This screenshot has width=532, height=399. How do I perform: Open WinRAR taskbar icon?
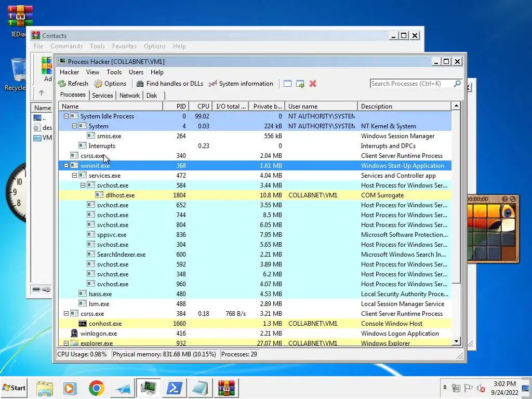pyautogui.click(x=227, y=388)
